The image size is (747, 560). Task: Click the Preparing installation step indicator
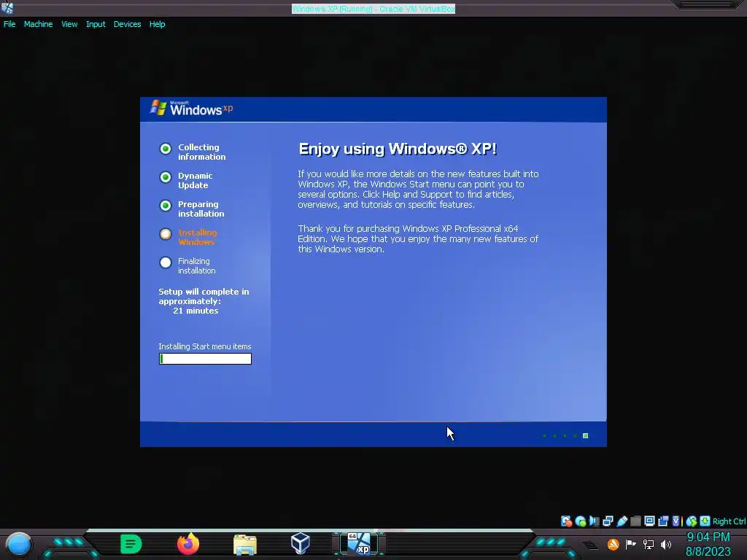[166, 205]
